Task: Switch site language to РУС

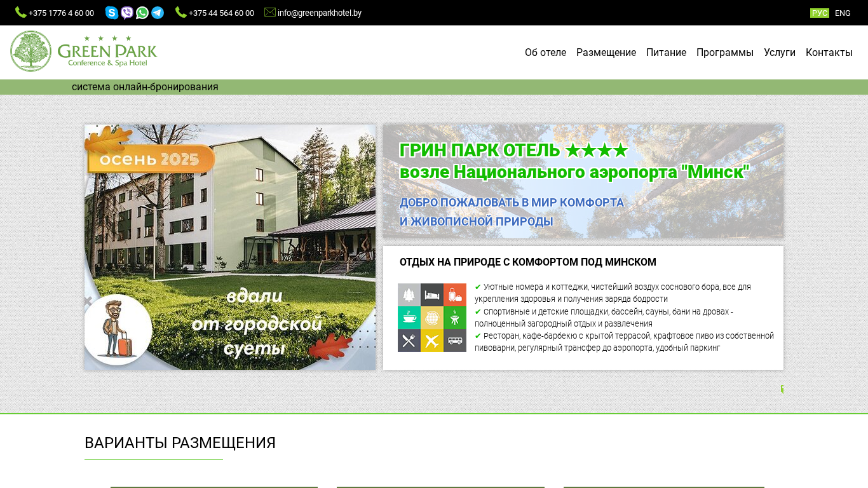Action: (x=820, y=13)
